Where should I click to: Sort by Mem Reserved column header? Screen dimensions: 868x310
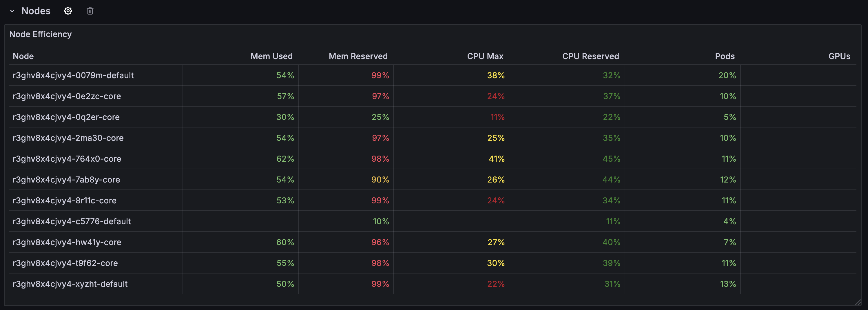[358, 56]
